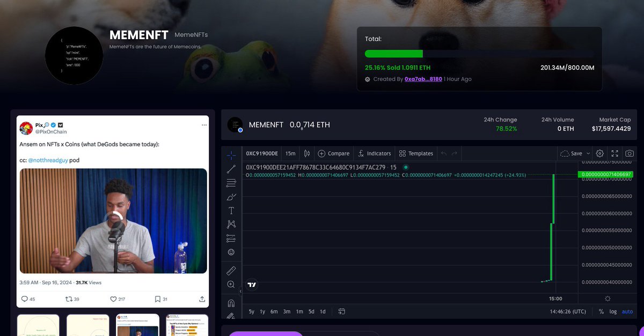
Task: Click the Pix profile avatar
Action: tap(26, 128)
